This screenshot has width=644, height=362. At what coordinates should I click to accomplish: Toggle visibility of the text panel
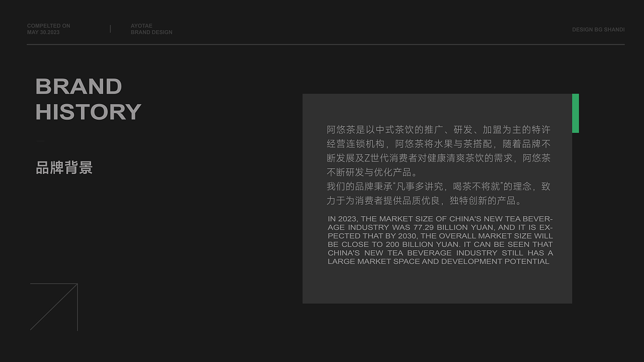[x=437, y=199]
